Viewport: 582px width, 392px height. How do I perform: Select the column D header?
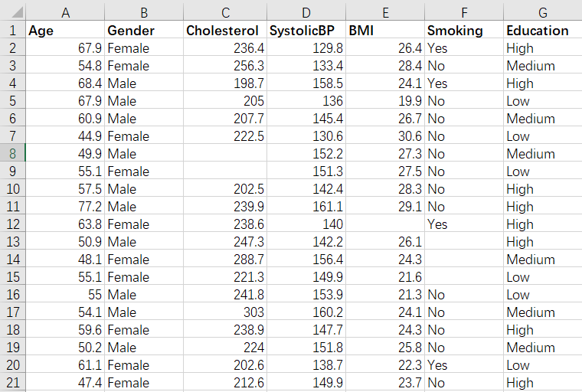tap(306, 12)
